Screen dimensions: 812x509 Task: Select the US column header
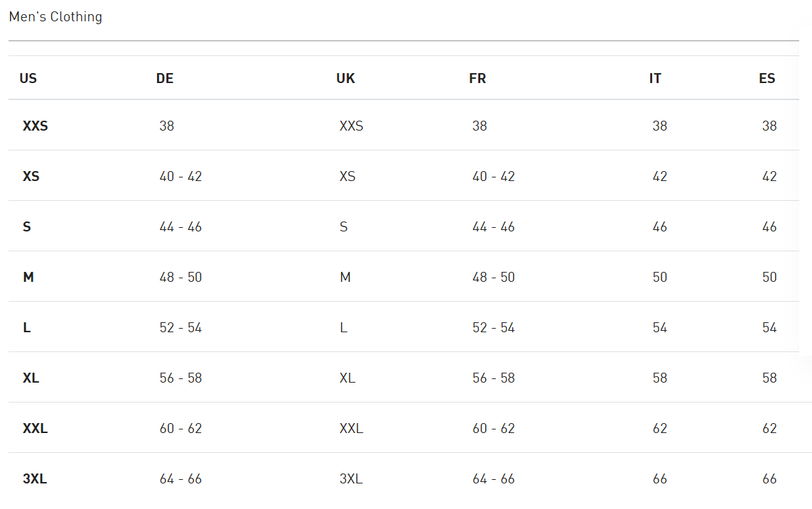28,78
